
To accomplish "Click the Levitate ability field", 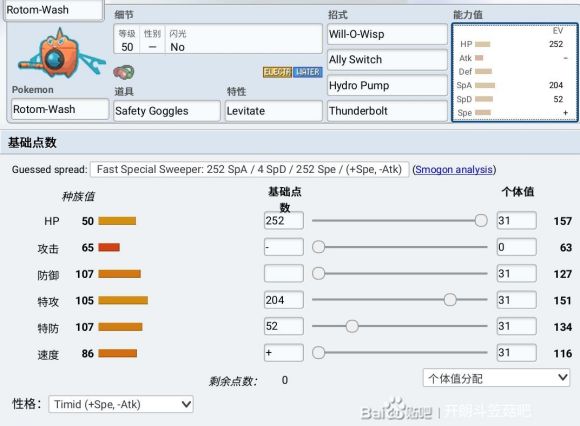I will pos(274,111).
